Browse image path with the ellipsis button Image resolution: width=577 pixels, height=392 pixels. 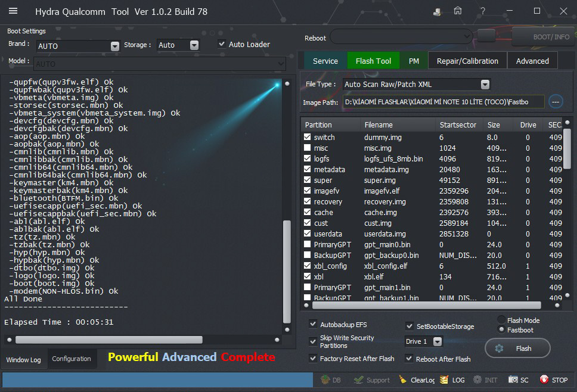point(556,102)
